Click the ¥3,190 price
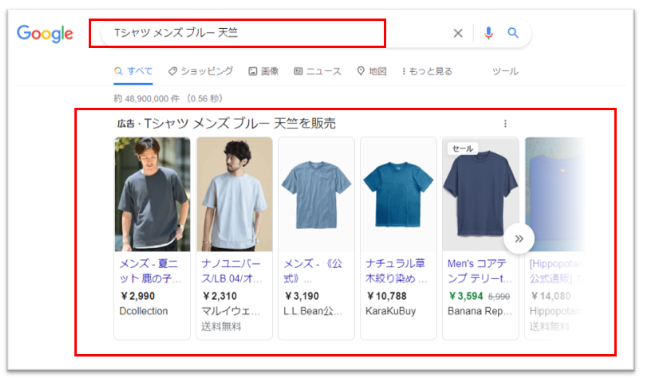The width and height of the screenshot is (648, 381). [x=302, y=296]
